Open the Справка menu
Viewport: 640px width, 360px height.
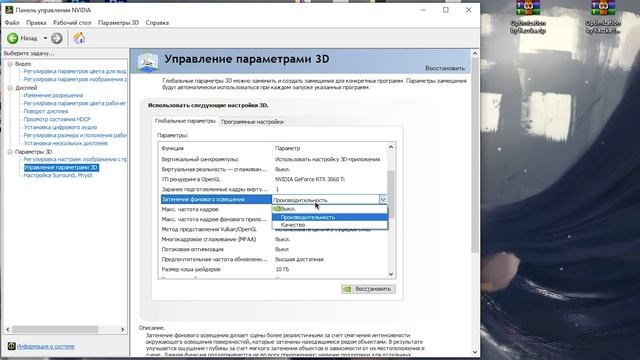[157, 23]
